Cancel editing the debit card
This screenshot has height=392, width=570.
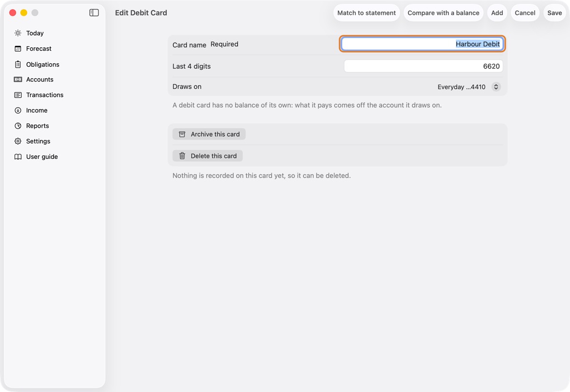(x=525, y=13)
